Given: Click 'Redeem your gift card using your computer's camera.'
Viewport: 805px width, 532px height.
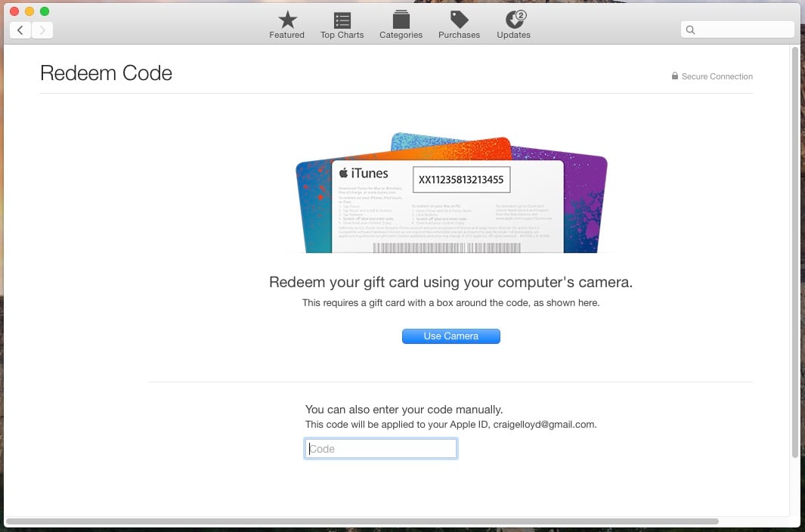Looking at the screenshot, I should (x=450, y=282).
